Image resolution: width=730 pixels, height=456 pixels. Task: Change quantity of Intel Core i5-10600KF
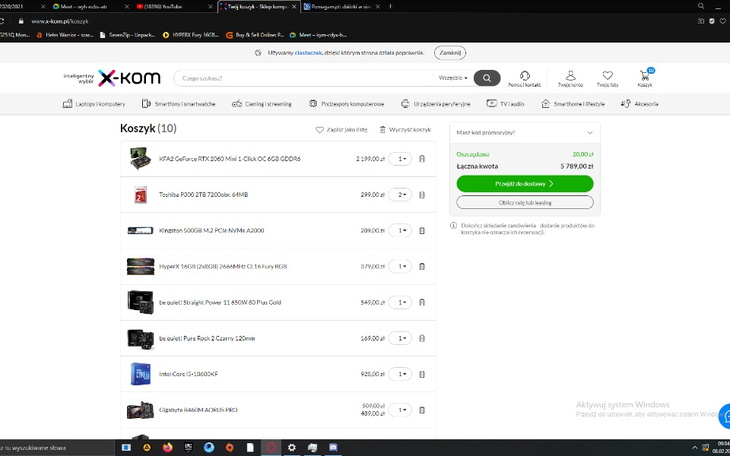[400, 374]
